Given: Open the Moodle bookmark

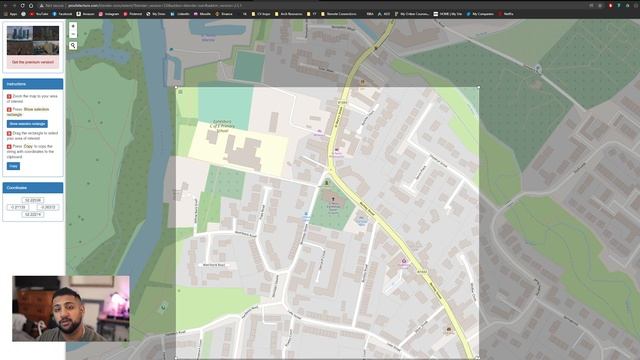Looking at the screenshot, I should pos(202,14).
